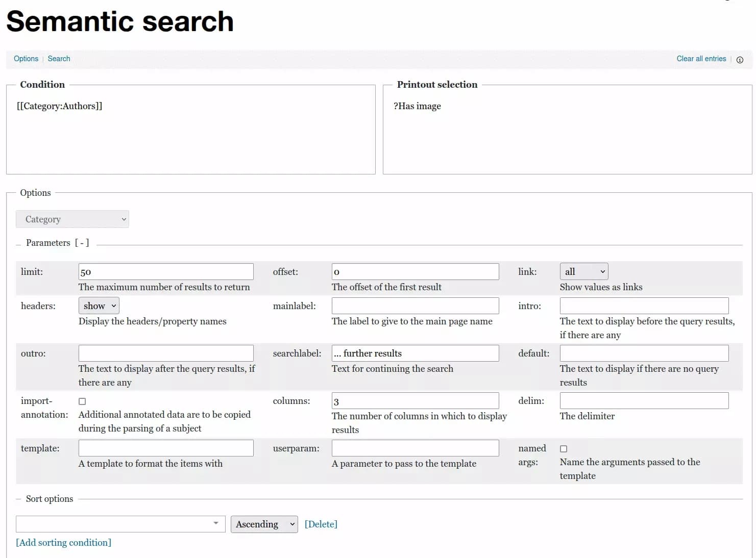
Task: Enable the import-annotation checkbox
Action: tap(82, 401)
